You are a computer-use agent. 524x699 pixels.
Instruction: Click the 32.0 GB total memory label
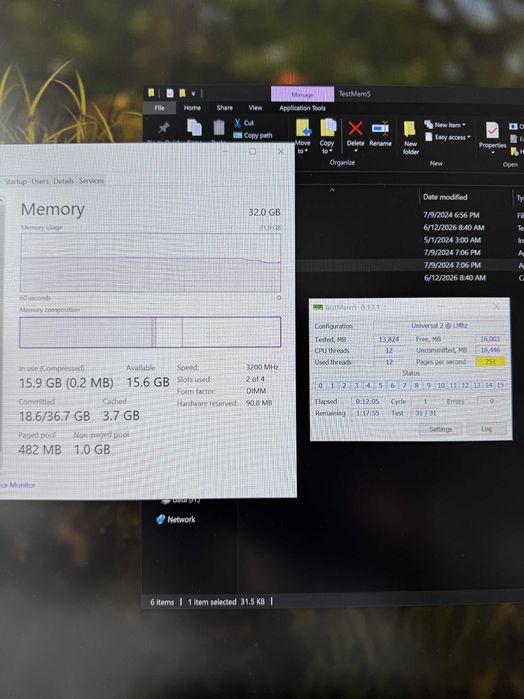[264, 212]
